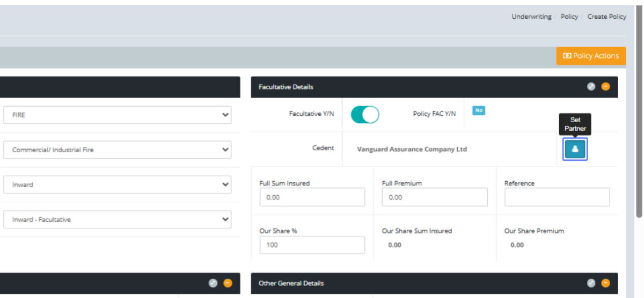Click grey resize icon in Facultative Details header
Screen dimensions: 644x298
coord(591,87)
